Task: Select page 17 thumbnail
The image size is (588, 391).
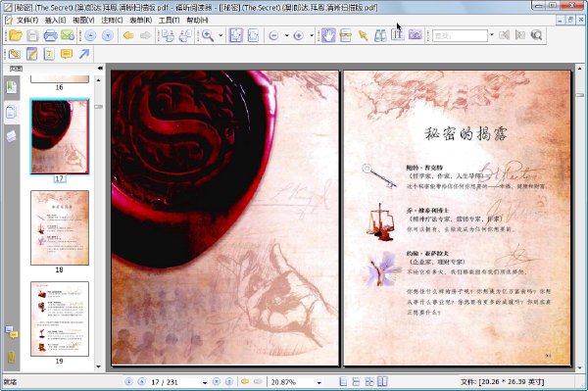Action: (x=60, y=137)
